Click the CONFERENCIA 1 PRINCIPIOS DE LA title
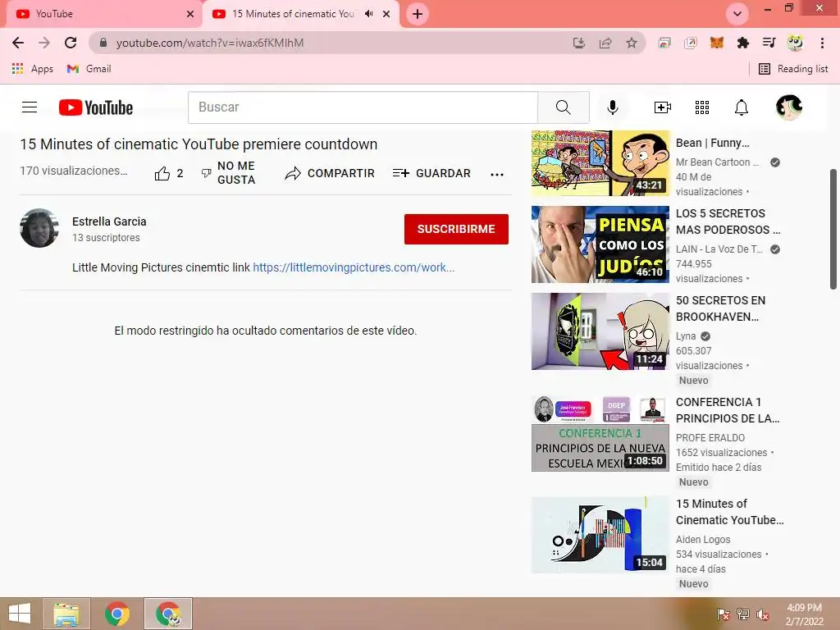 coord(728,410)
